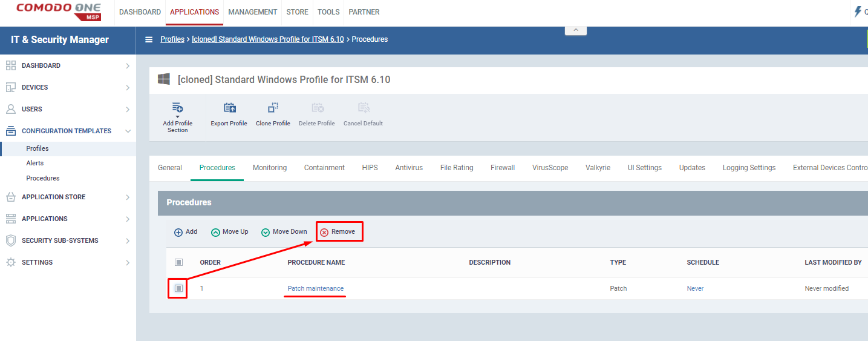Switch to the UI Settings tab
868x341 pixels.
click(645, 168)
